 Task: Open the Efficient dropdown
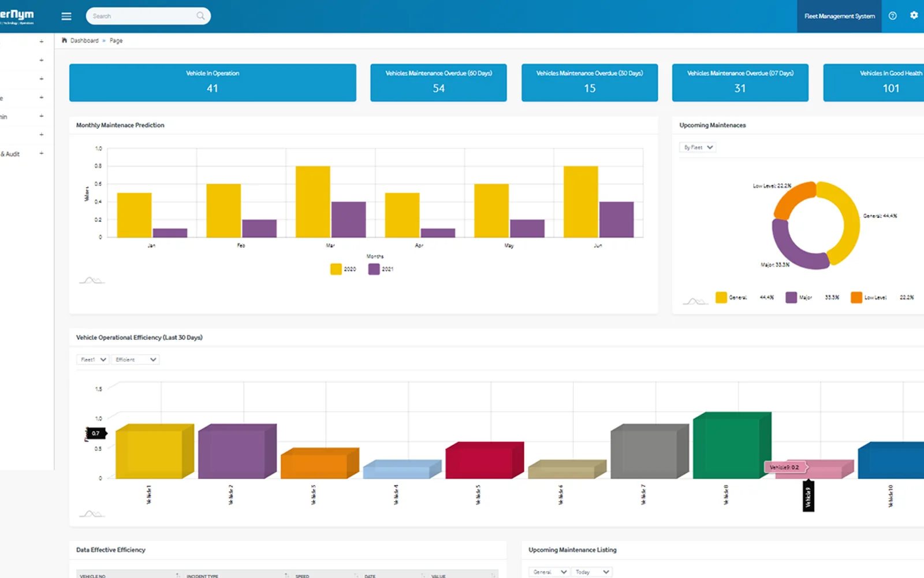[135, 360]
